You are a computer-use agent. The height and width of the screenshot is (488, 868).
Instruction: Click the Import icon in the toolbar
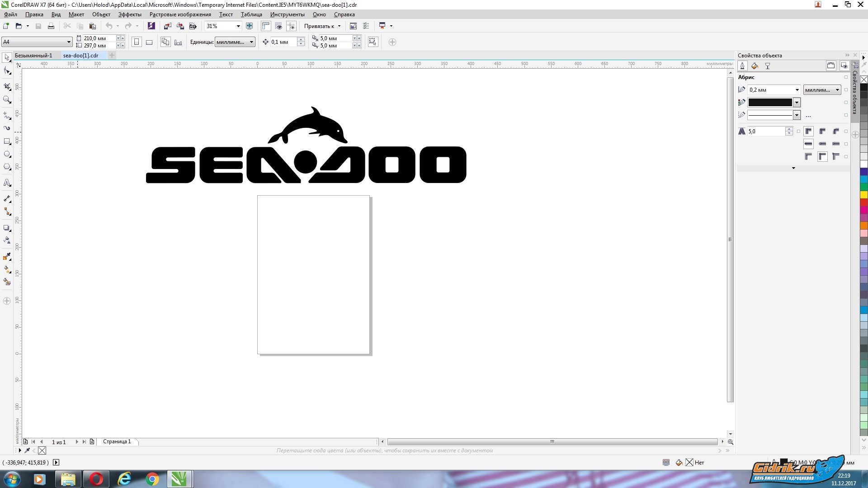pyautogui.click(x=167, y=26)
